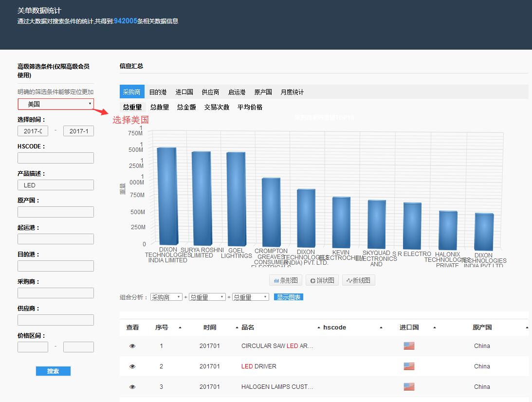Select the 供应商 tab
Screen dimensions: 532x402
point(210,92)
